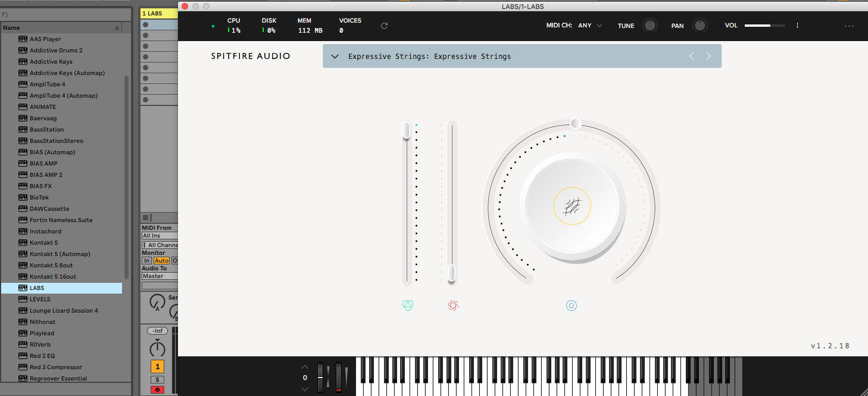
Task: Click the strings artwork icon in the knob center
Action: point(572,207)
